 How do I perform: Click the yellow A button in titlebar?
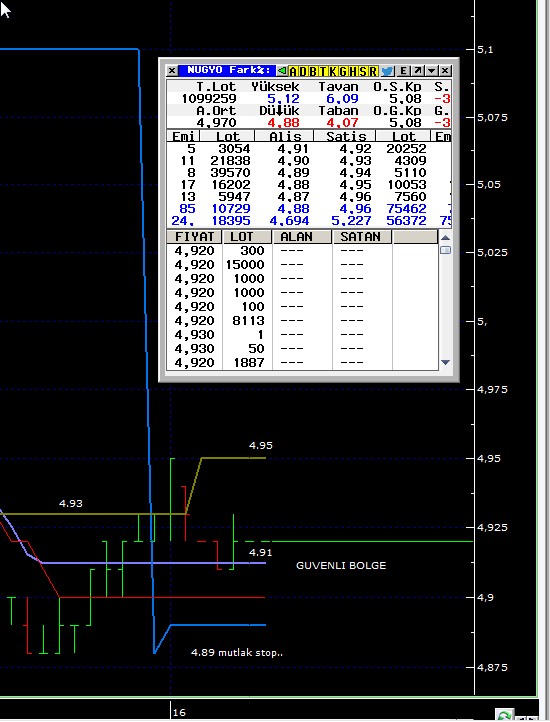click(294, 71)
